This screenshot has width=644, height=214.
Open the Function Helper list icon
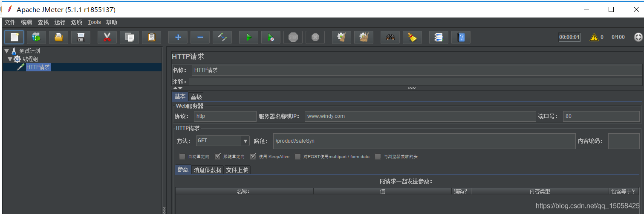[x=439, y=37]
